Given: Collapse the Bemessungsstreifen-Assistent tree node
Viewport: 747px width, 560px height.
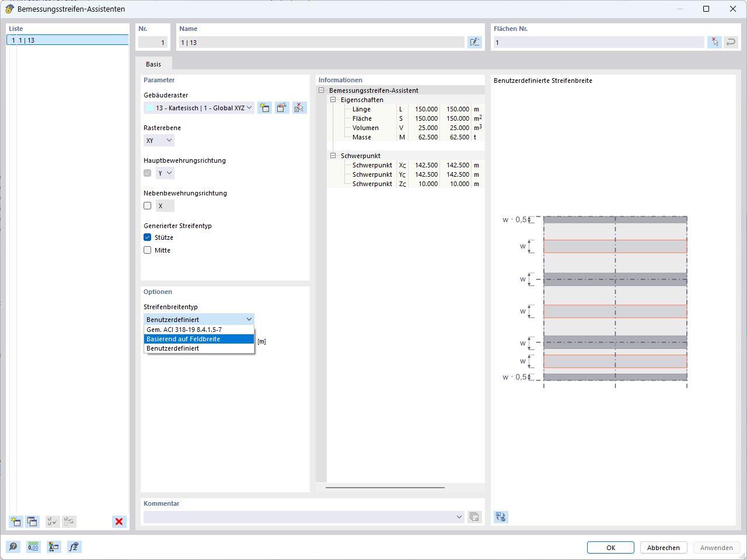Looking at the screenshot, I should point(321,90).
